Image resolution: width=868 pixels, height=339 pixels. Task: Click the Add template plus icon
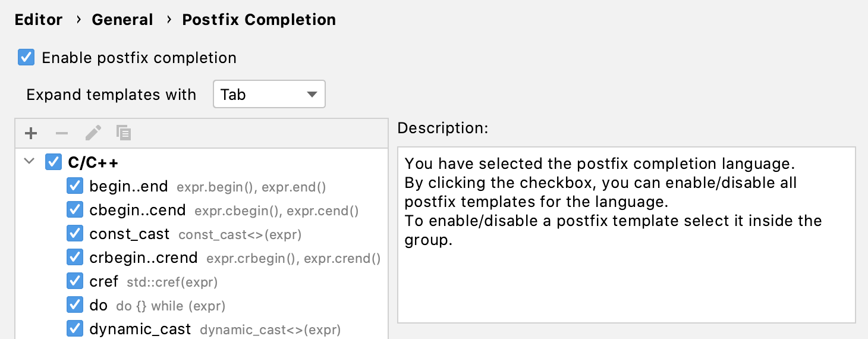(31, 133)
